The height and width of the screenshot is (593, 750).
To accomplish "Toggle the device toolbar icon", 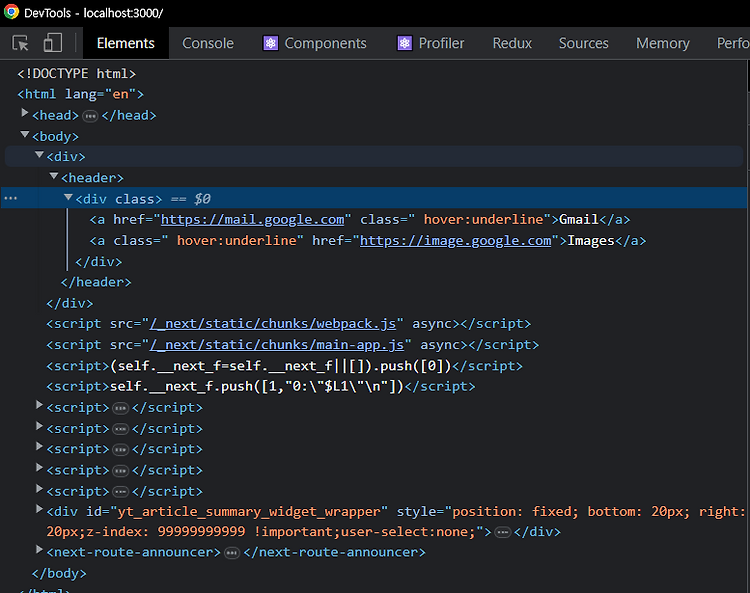I will click(x=53, y=43).
